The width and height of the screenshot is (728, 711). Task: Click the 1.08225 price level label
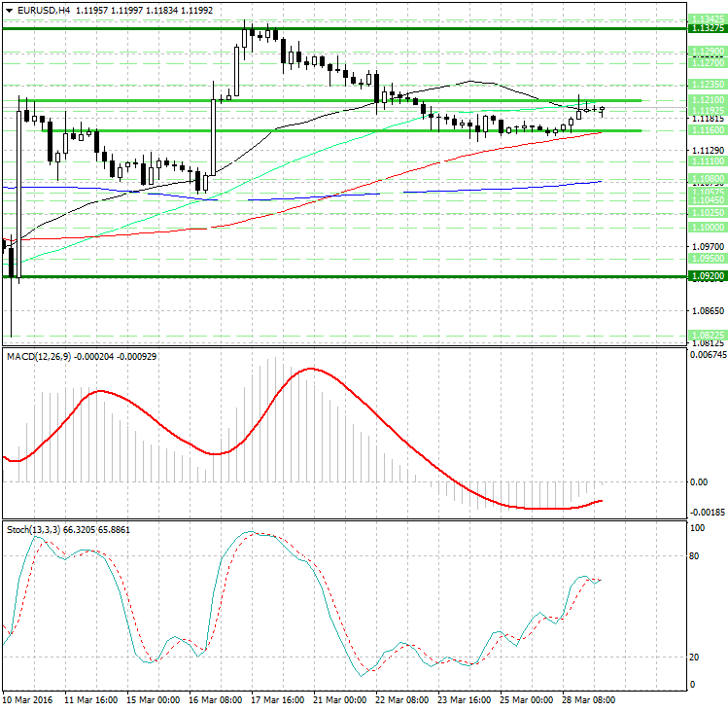click(708, 335)
